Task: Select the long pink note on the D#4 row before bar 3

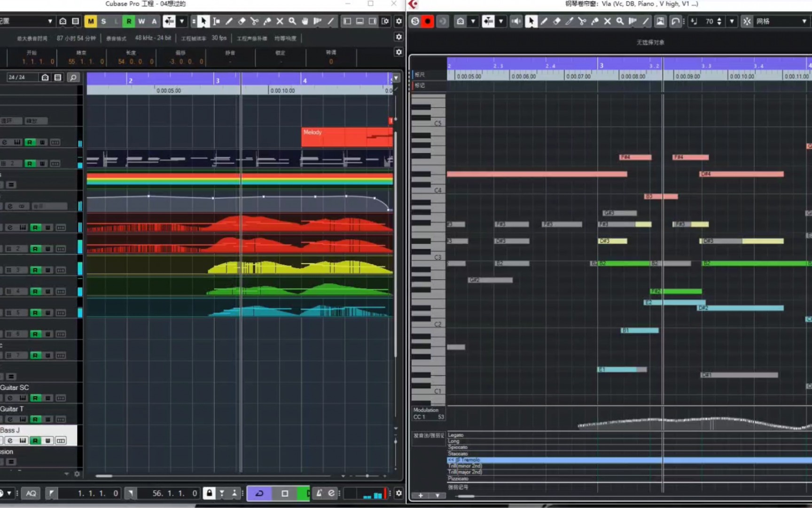Action: (x=537, y=174)
